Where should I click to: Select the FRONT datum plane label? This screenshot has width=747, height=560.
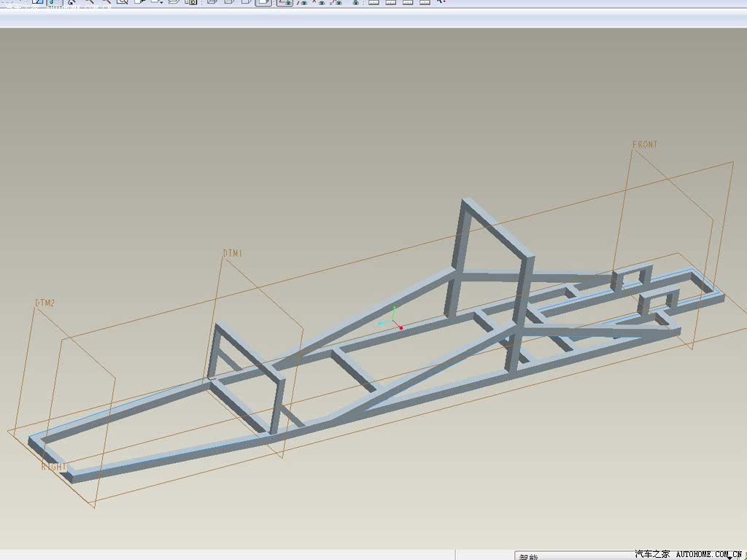pyautogui.click(x=645, y=144)
